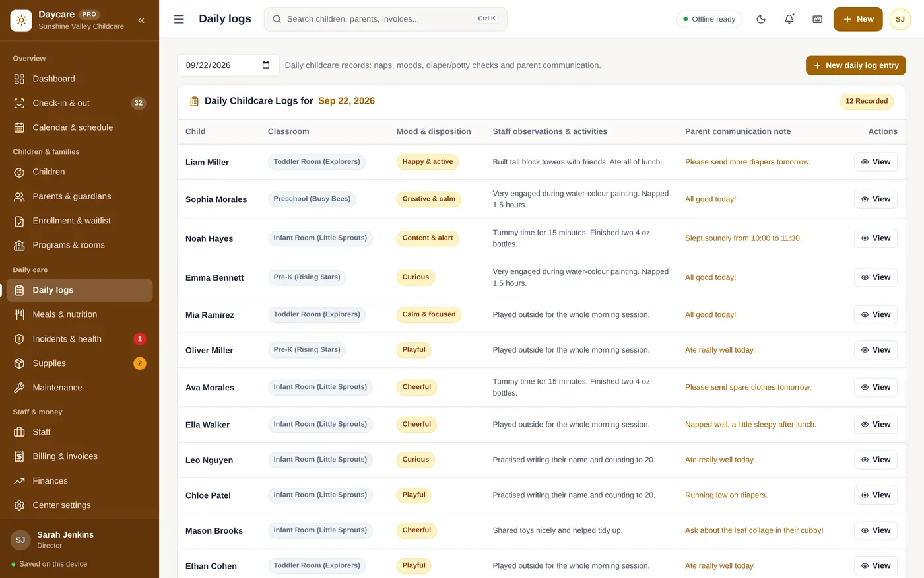View Noah Hayes' log entry

[876, 238]
